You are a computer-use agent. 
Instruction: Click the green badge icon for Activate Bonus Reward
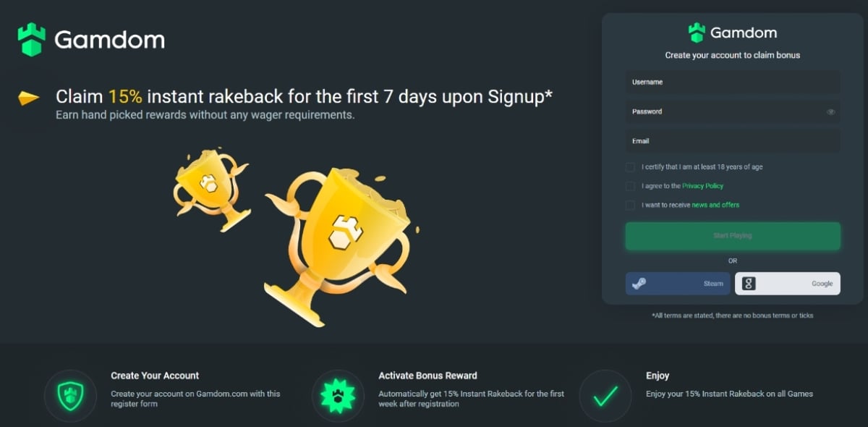pos(338,396)
